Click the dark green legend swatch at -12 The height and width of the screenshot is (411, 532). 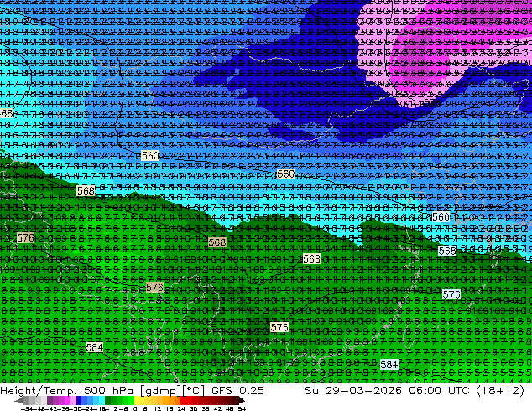(108, 400)
